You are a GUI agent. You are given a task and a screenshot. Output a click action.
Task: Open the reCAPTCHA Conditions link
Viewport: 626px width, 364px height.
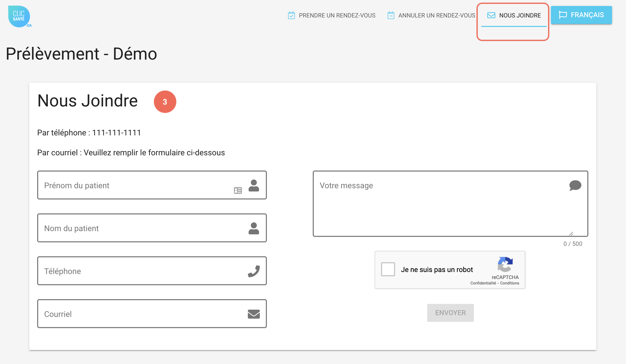(510, 283)
